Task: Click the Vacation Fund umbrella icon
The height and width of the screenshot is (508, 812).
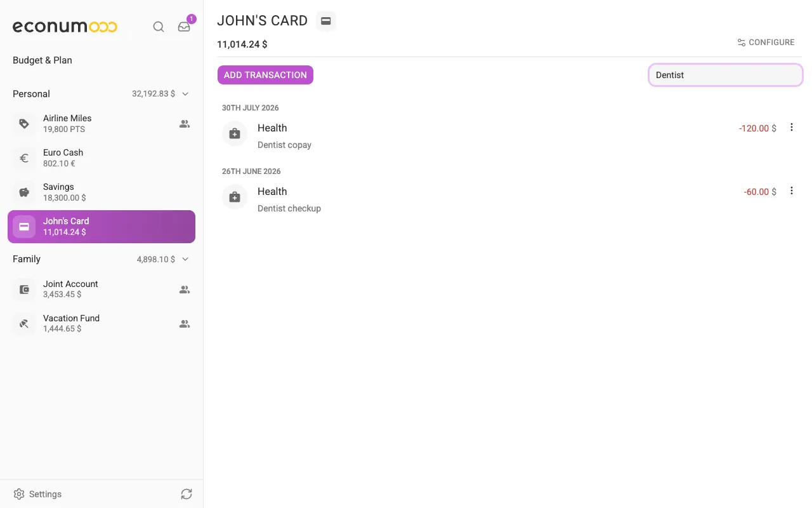Action: coord(24,324)
